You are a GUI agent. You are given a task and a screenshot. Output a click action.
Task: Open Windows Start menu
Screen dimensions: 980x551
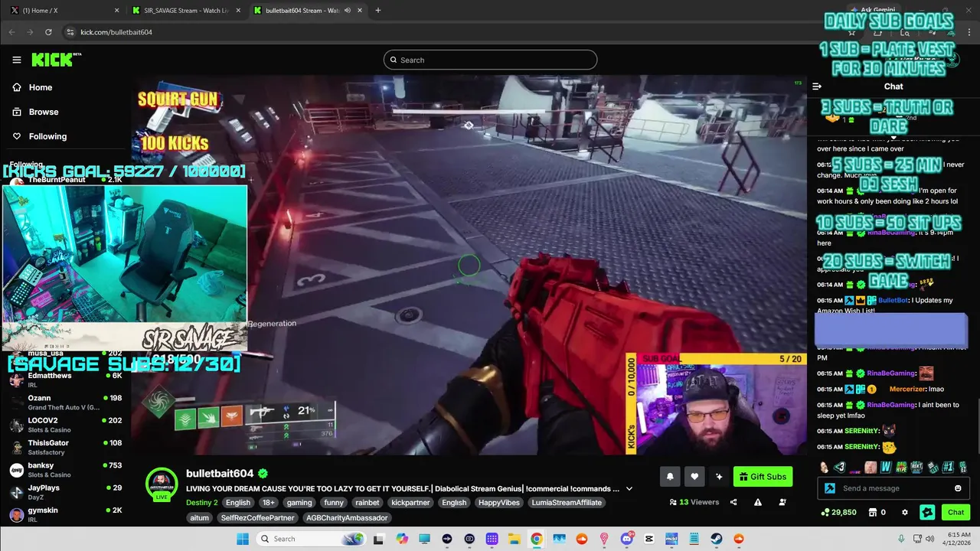pos(243,539)
